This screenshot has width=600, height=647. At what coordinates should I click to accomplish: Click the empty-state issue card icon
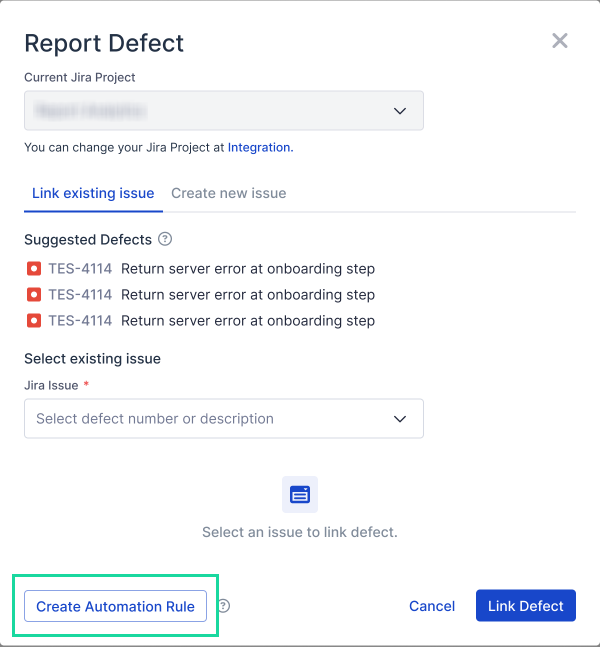tap(300, 494)
